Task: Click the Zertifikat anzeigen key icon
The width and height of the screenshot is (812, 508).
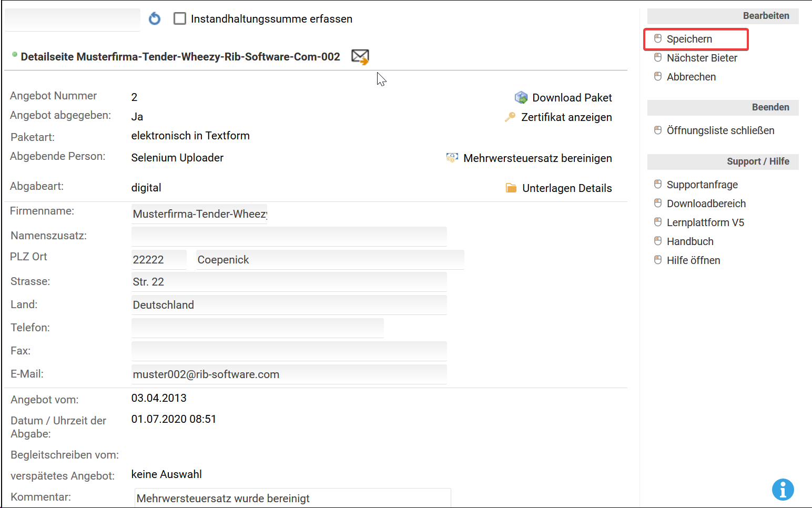Action: coord(510,117)
